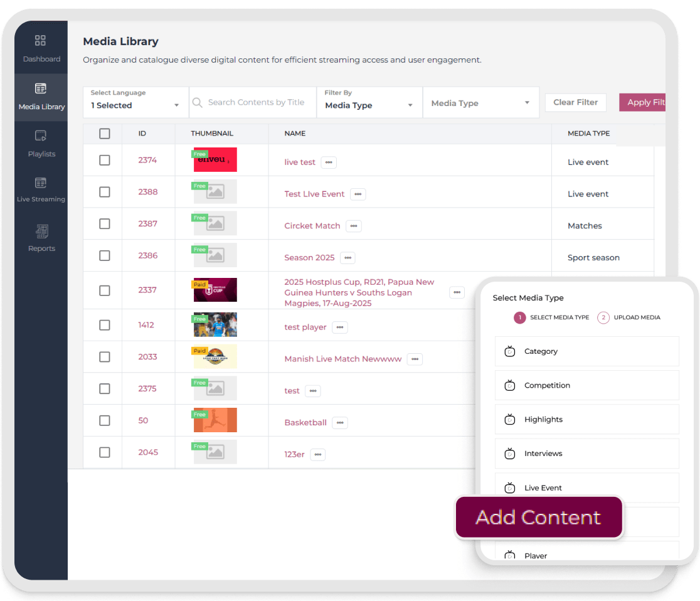Viewport: 700px width, 601px height.
Task: Expand the Media Type value dropdown
Action: coord(480,104)
